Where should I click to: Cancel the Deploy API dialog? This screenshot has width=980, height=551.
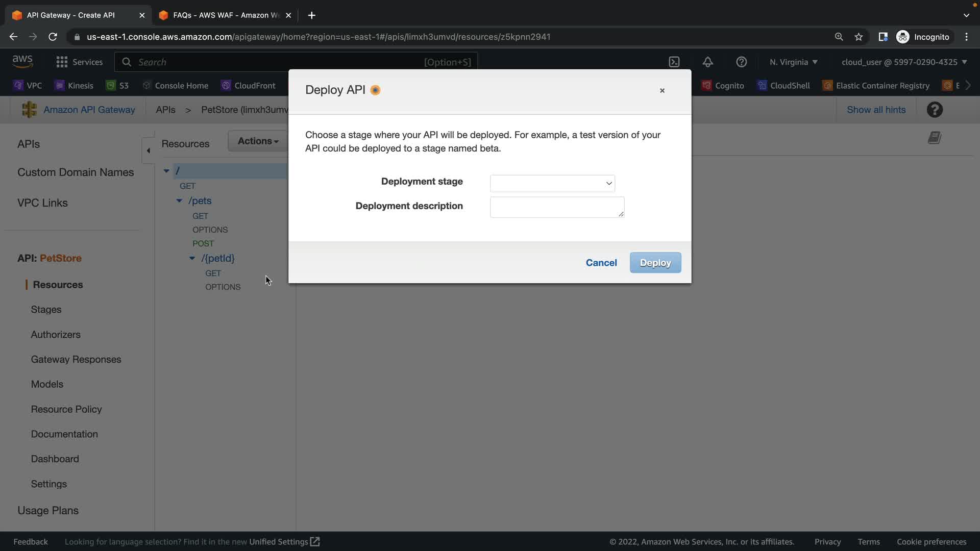coord(601,263)
